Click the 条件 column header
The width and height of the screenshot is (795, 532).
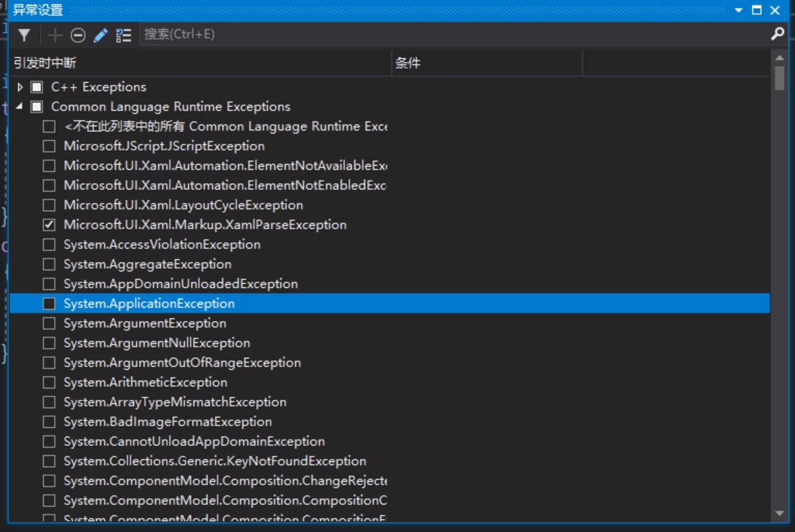[487, 64]
